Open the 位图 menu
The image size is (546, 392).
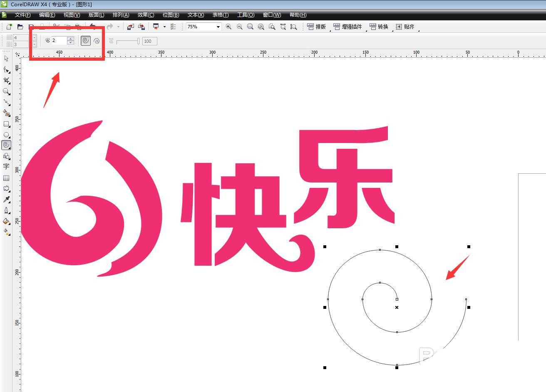point(170,15)
